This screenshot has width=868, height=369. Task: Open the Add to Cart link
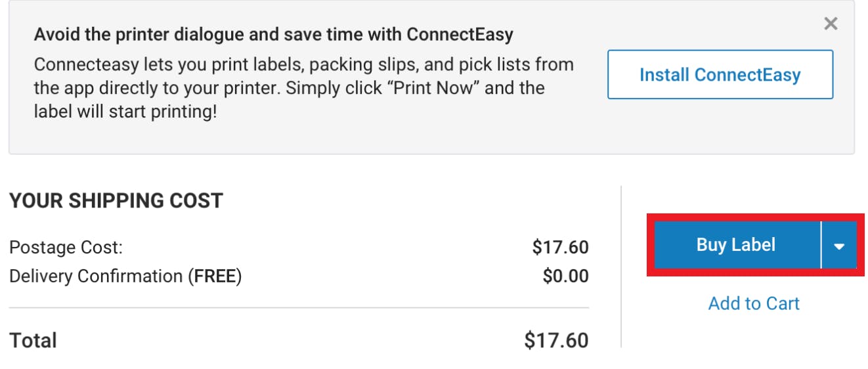coord(754,303)
